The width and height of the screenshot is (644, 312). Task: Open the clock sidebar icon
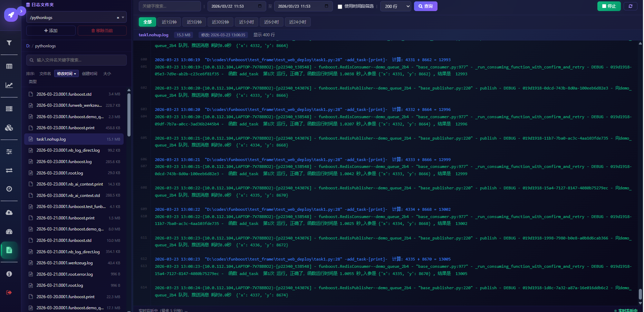click(x=9, y=189)
